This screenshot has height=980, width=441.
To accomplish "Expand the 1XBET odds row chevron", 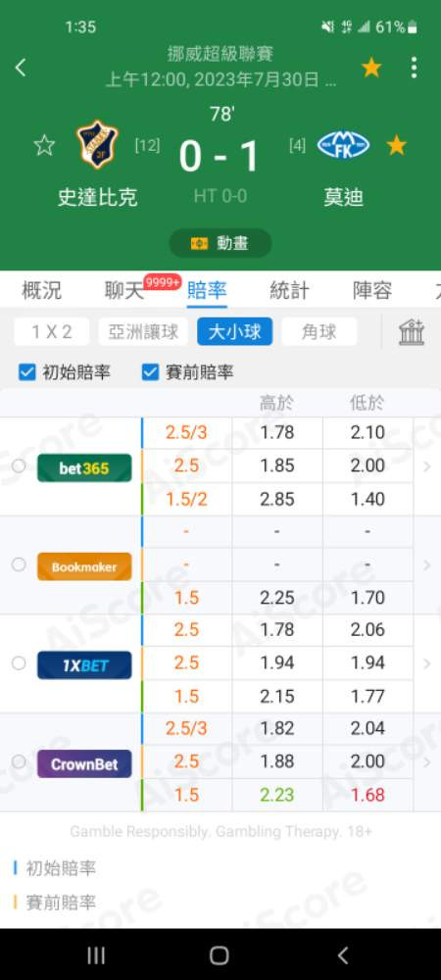I will (x=427, y=663).
